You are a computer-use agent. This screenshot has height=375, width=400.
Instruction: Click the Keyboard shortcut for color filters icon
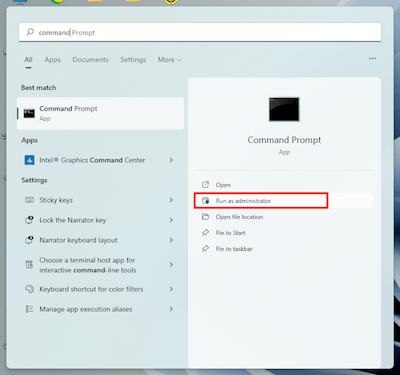coord(29,289)
